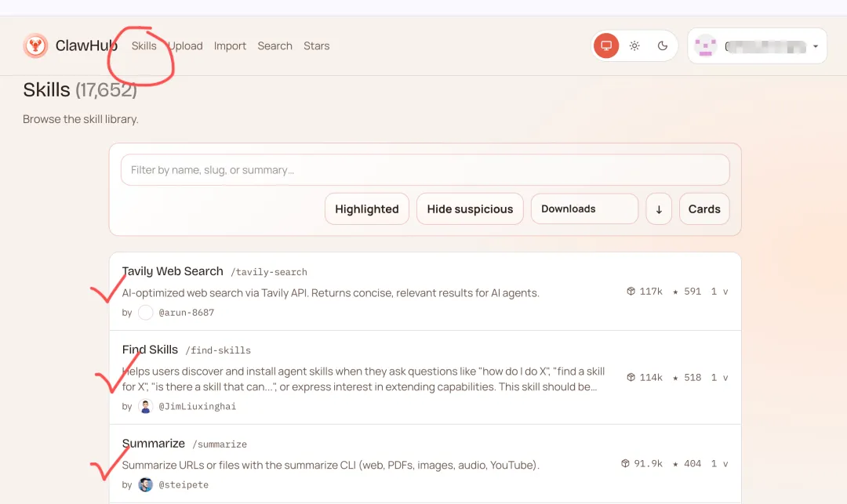Click the star icon beside 518
This screenshot has width=847, height=504.
tap(675, 378)
